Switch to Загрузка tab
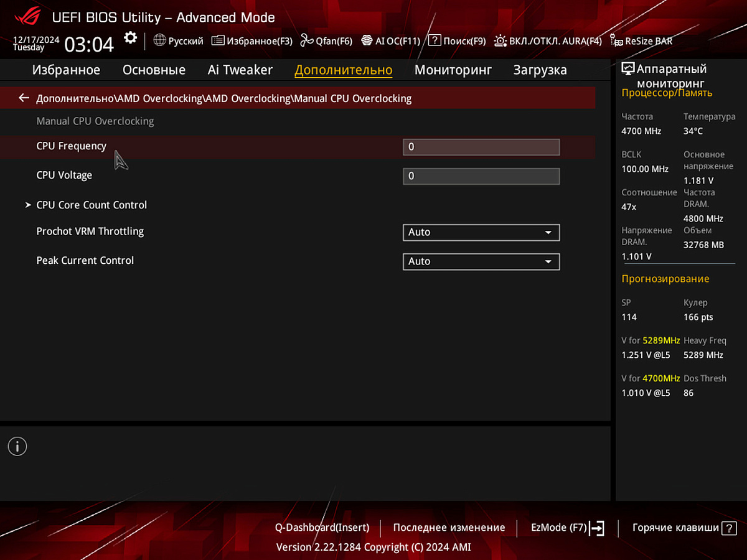The image size is (747, 560). click(x=540, y=70)
